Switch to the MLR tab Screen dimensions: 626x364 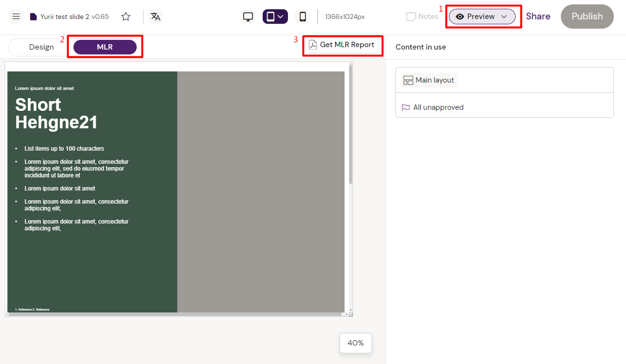tap(105, 47)
